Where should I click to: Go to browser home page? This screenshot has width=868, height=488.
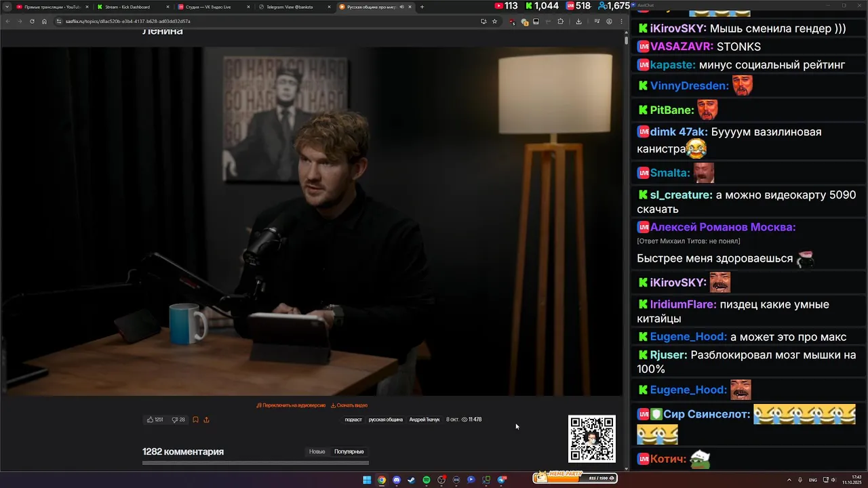click(44, 21)
